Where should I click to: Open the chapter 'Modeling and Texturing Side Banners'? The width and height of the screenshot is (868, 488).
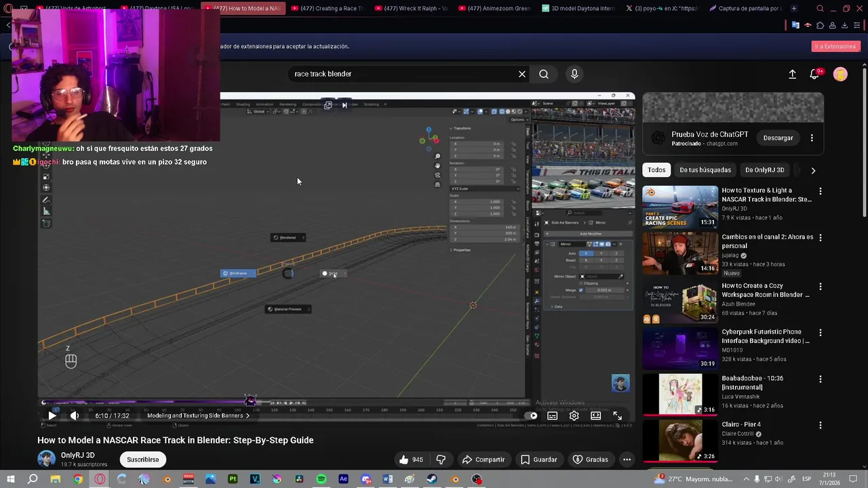[198, 415]
